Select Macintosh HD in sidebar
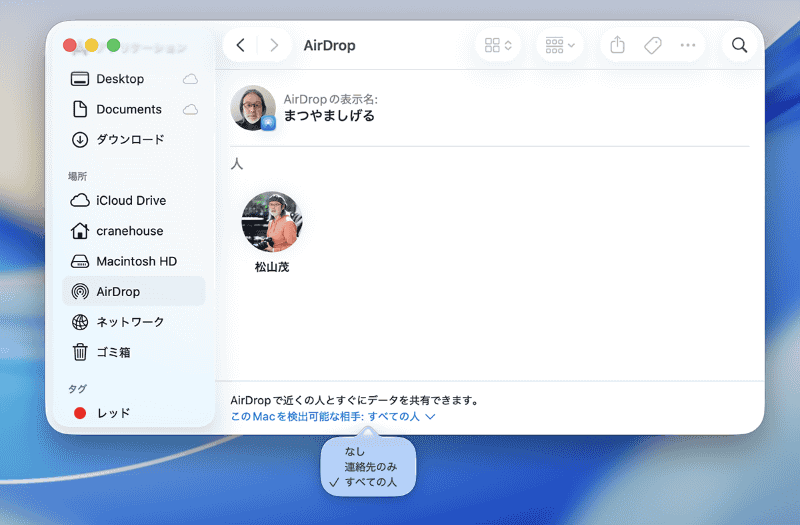 pyautogui.click(x=134, y=261)
